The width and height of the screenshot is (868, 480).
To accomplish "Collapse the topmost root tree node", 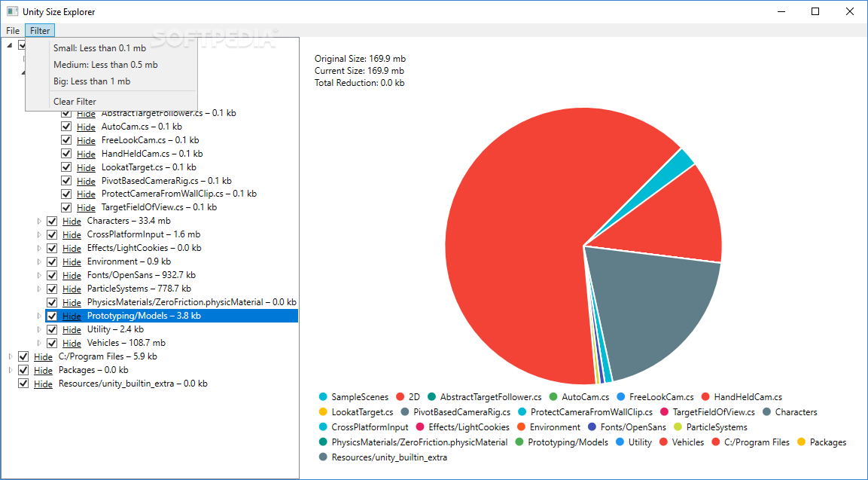I will [x=10, y=45].
